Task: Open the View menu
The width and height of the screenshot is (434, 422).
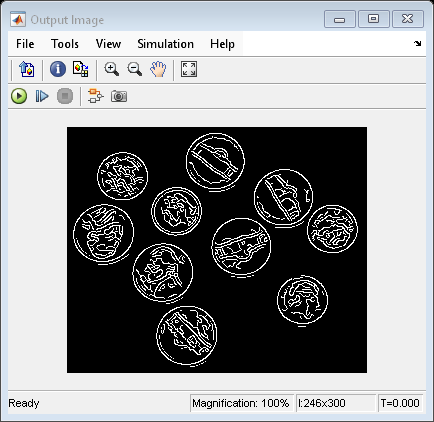Action: 108,44
